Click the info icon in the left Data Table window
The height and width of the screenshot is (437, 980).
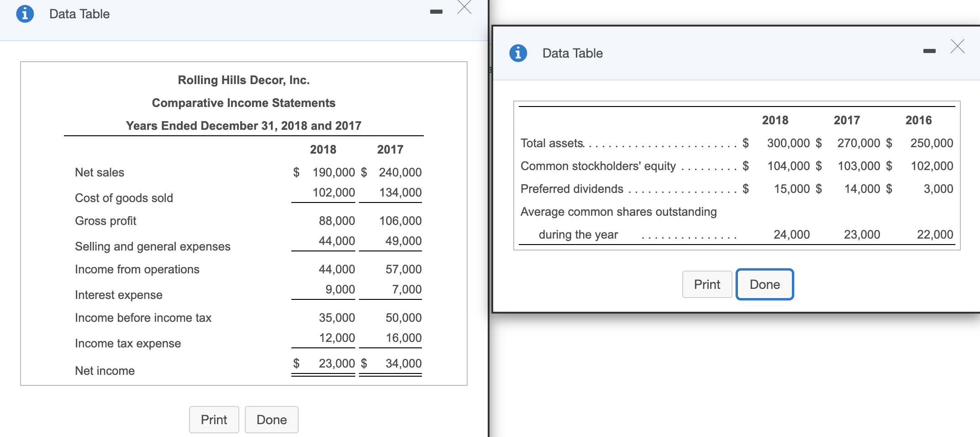point(25,14)
